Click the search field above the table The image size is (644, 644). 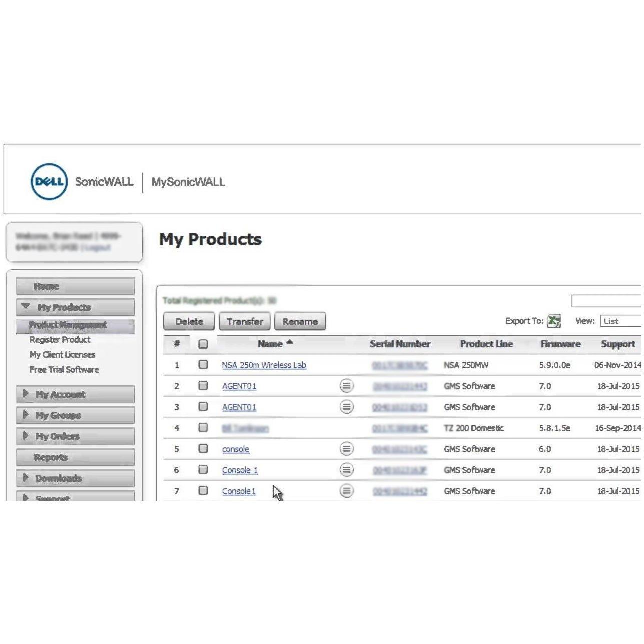point(606,301)
